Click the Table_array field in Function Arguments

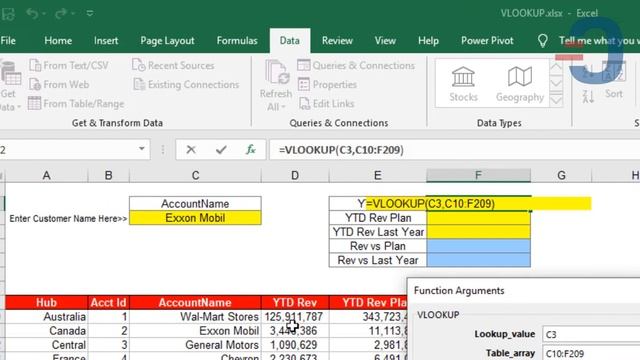591,353
